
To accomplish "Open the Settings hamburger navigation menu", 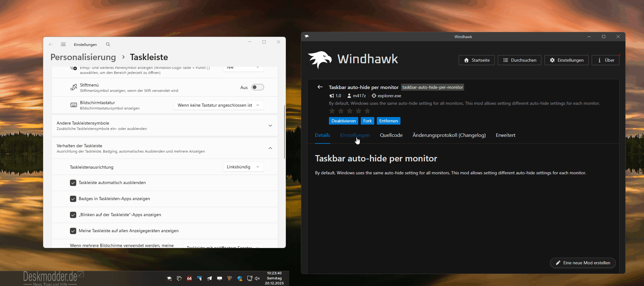I will point(63,45).
